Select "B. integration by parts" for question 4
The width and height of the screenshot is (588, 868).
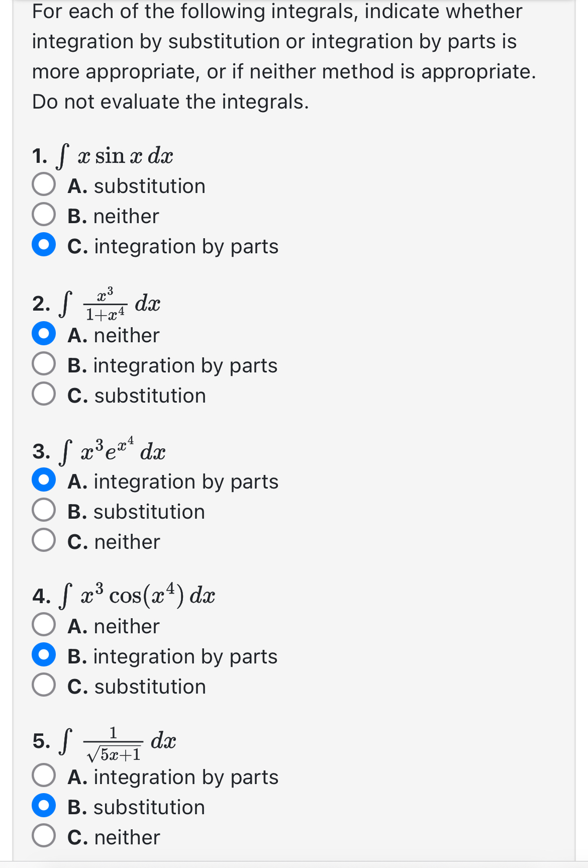[45, 655]
